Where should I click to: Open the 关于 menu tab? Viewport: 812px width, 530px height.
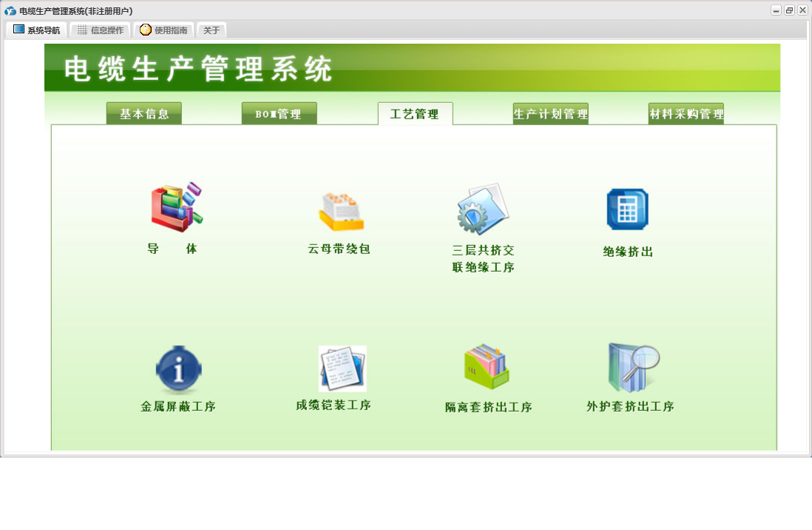click(x=212, y=30)
